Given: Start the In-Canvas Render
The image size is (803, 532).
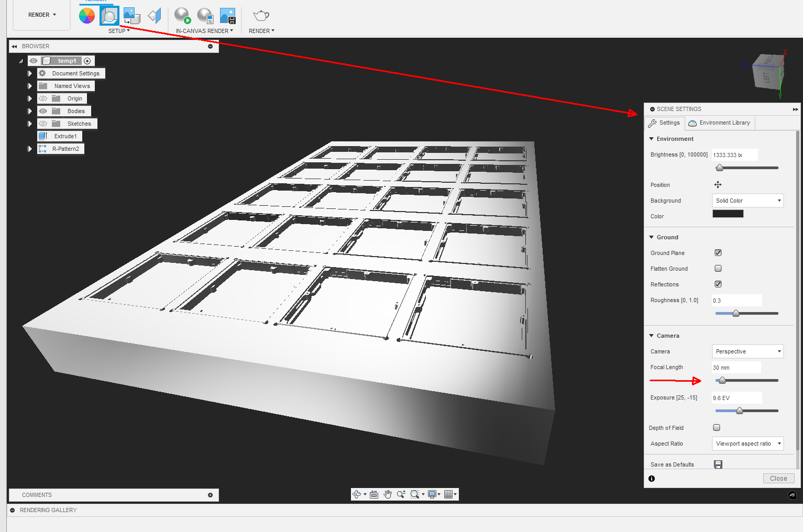Looking at the screenshot, I should pyautogui.click(x=182, y=15).
